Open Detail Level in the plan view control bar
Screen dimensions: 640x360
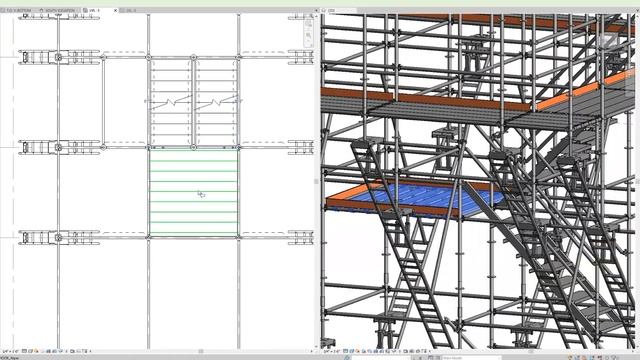click(x=24, y=351)
